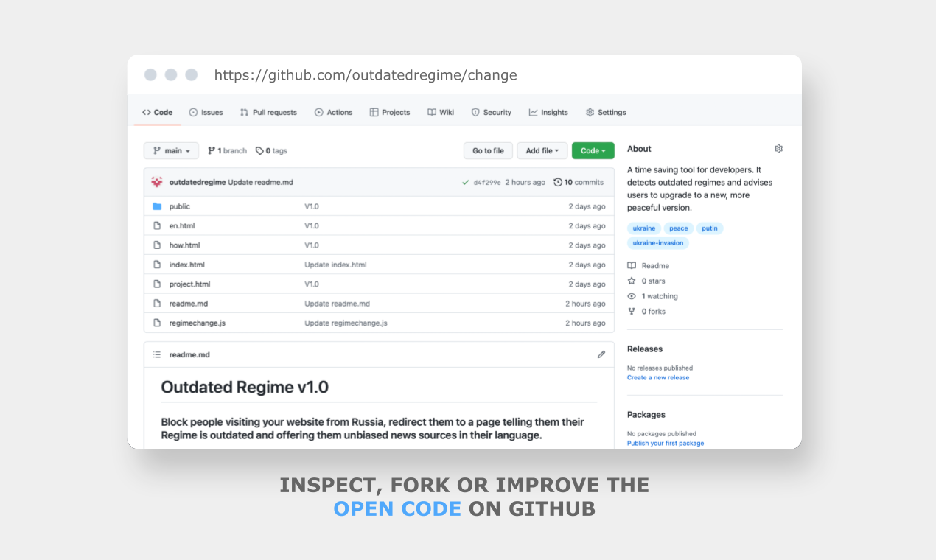Image resolution: width=936 pixels, height=560 pixels.
Task: Click the Packages heading
Action: (646, 415)
